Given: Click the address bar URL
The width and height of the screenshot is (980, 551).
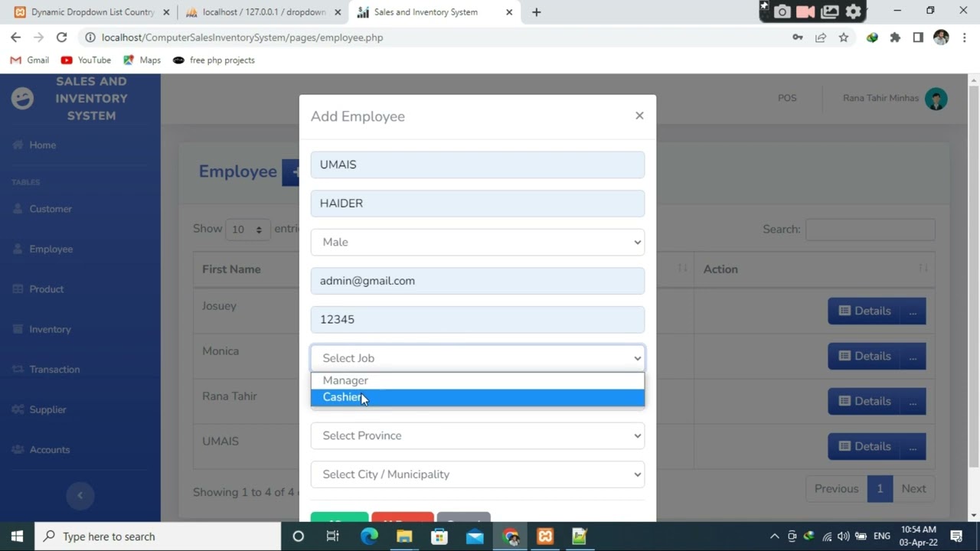Looking at the screenshot, I should pos(242,37).
